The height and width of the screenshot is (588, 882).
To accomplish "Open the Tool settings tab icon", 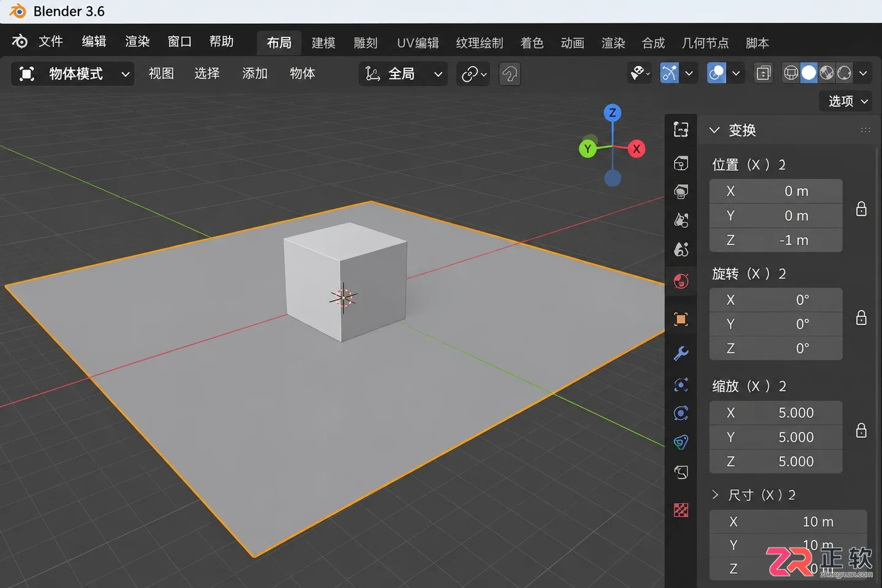I will (x=680, y=129).
